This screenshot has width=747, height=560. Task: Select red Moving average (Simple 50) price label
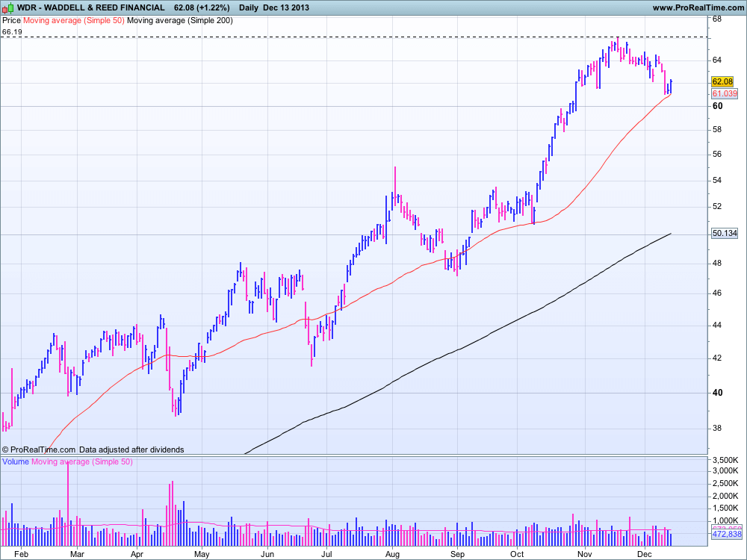(x=74, y=20)
